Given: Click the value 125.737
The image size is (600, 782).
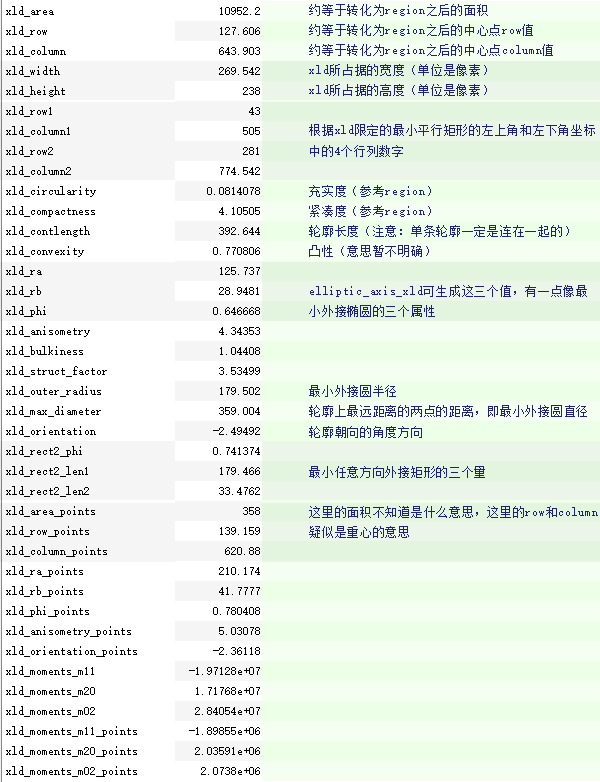Looking at the screenshot, I should [239, 271].
